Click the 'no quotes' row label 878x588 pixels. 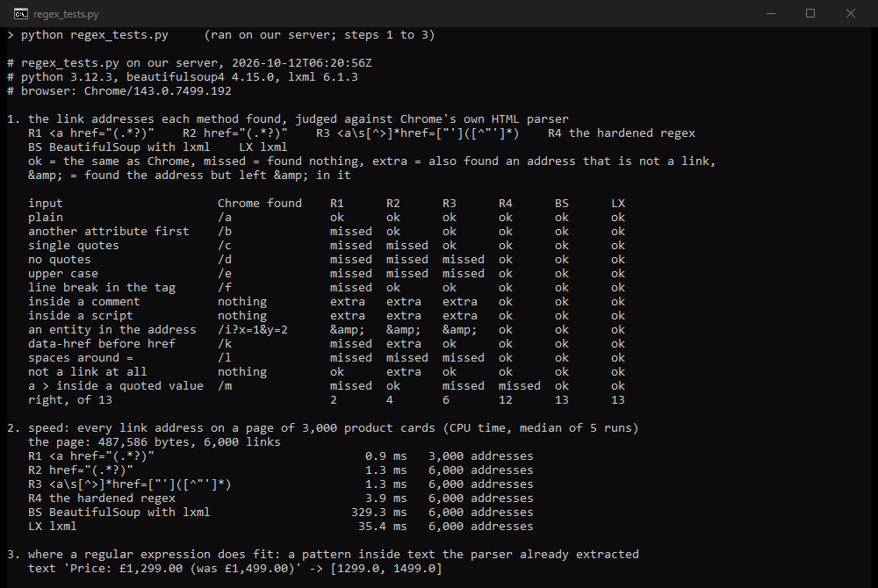[60, 259]
